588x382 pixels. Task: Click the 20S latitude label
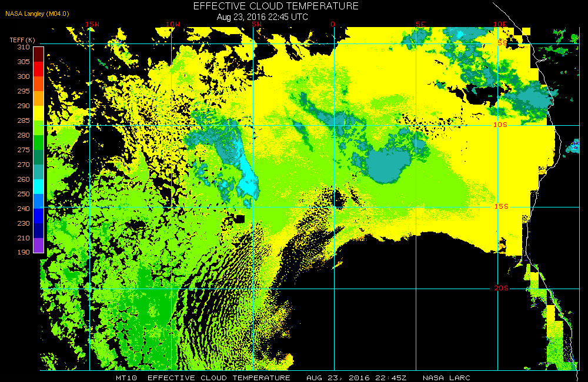[x=502, y=288]
